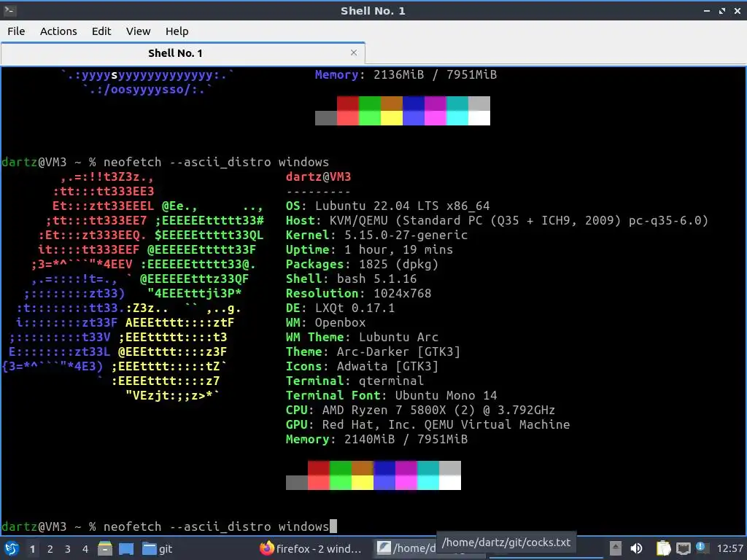Click the red 'dartz@VM3' neofetch header

point(318,176)
